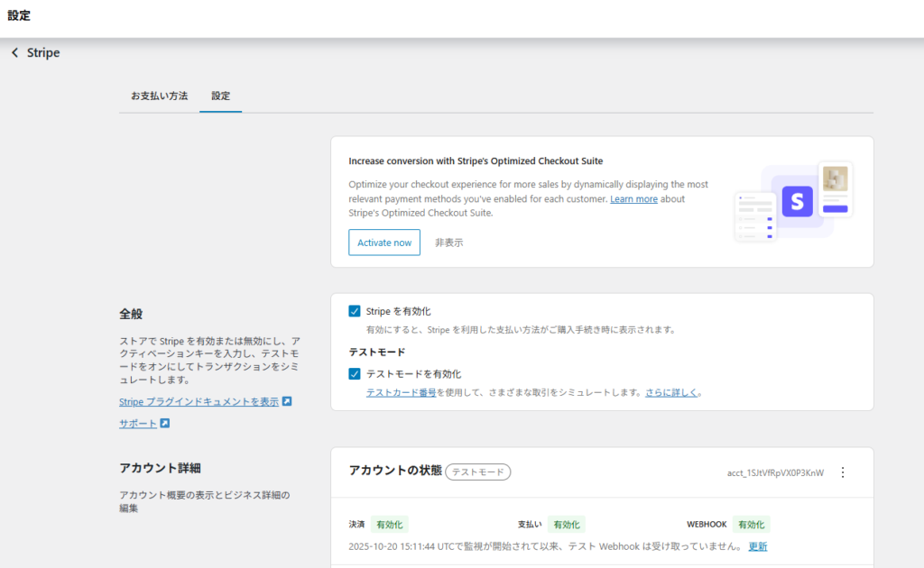Follow the さらに詳しく link
This screenshot has width=924, height=568.
point(672,393)
